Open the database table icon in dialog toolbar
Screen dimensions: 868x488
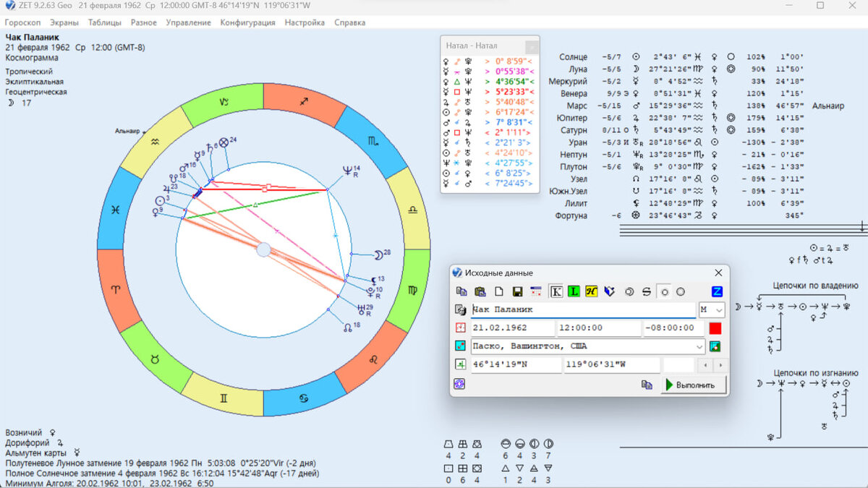click(x=536, y=291)
